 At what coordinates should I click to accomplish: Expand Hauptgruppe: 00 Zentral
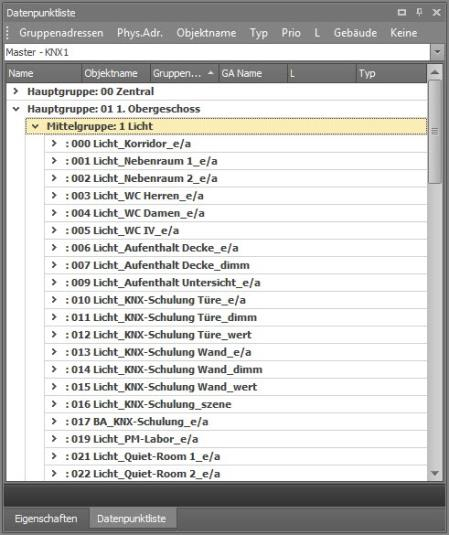coord(16,91)
